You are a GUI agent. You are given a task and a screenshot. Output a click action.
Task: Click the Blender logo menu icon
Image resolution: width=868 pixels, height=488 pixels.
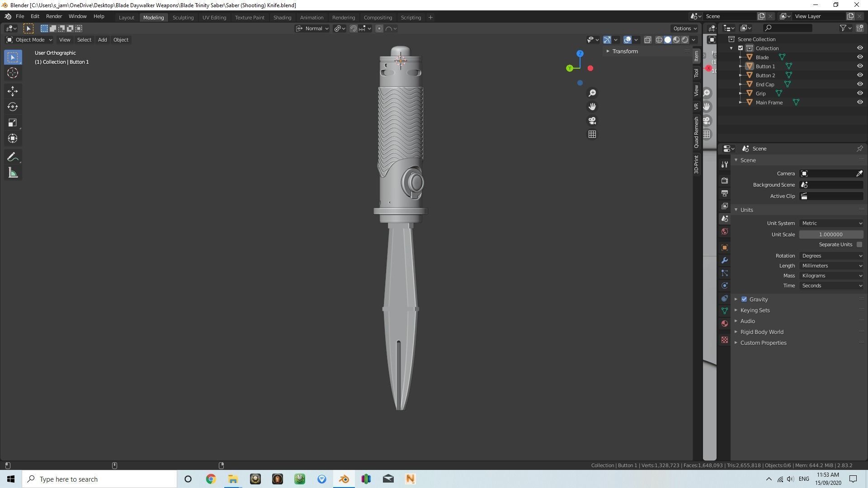click(8, 16)
